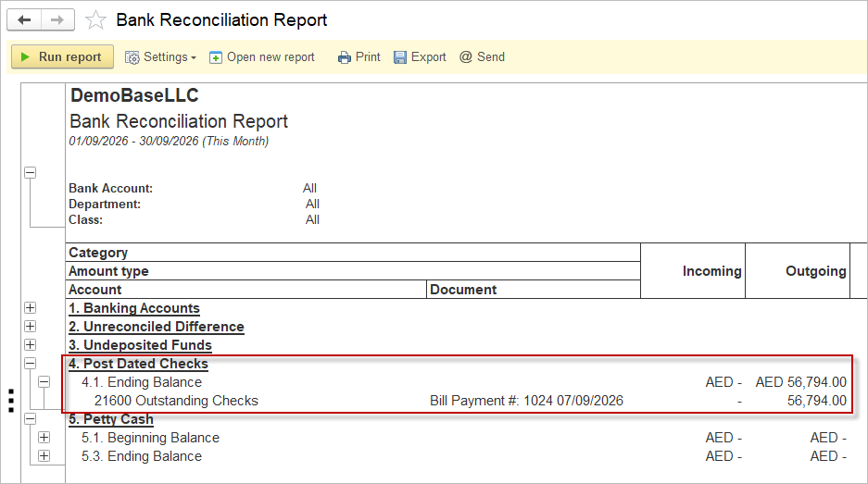Click the back navigation arrow
Screen dimensions: 868x484
[24, 20]
